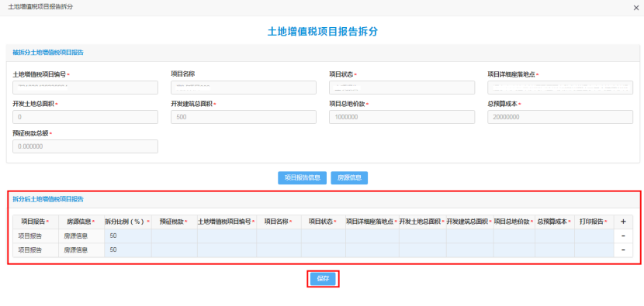Viewport: 644px width, 306px height.
Task: Click the 项目报告 link in the second table row
Action: coord(30,249)
